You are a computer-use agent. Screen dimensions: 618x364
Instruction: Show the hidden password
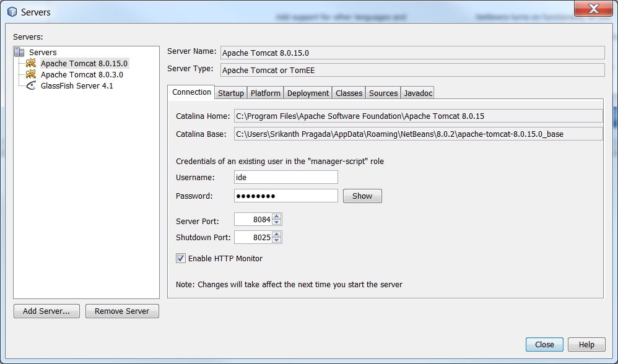(362, 196)
